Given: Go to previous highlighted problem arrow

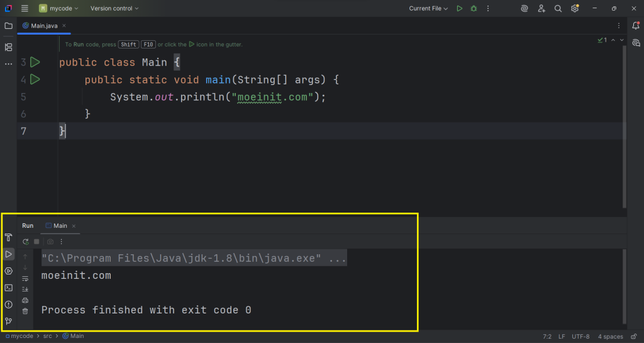Looking at the screenshot, I should [613, 40].
